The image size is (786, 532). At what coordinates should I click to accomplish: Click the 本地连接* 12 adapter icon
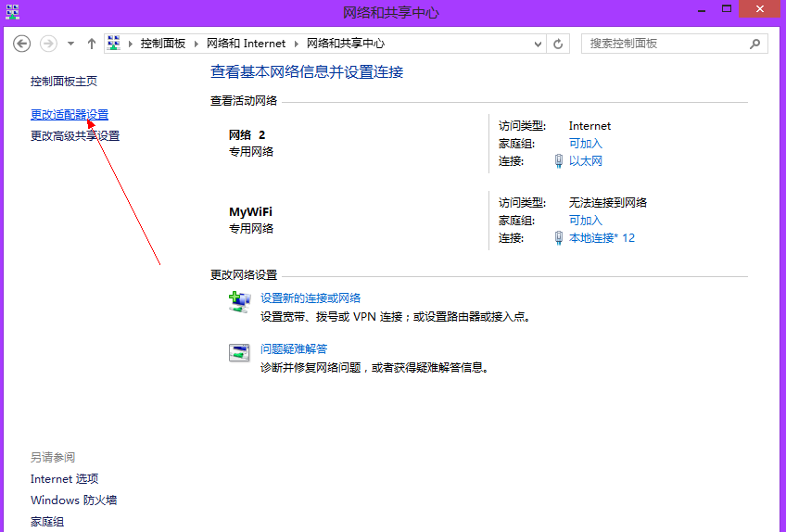coord(558,238)
